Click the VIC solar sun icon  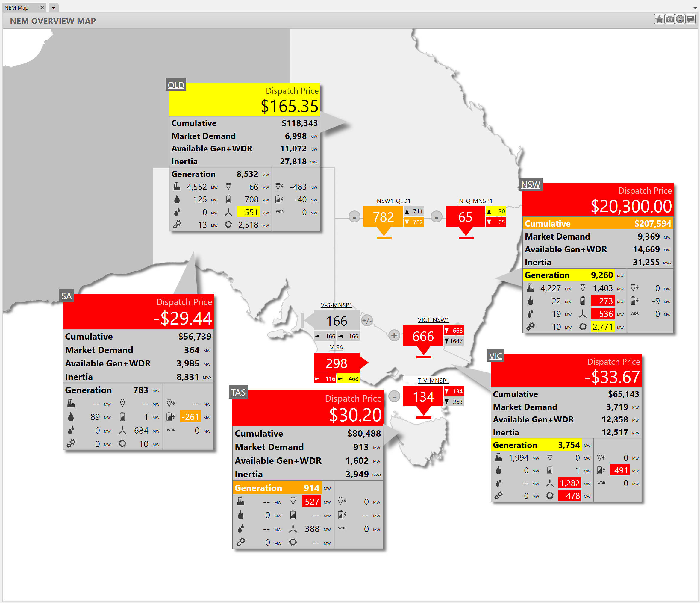(x=550, y=496)
